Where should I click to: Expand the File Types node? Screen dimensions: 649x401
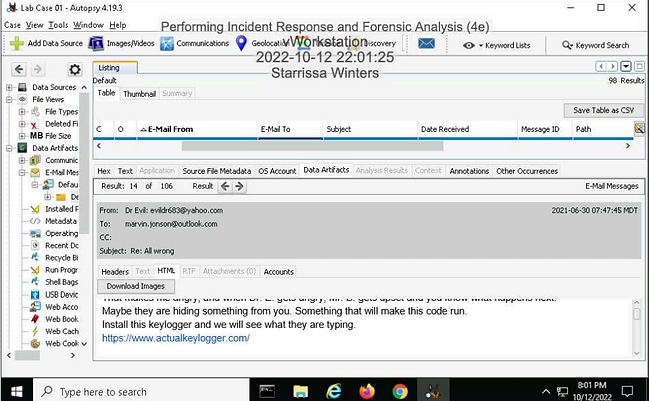(x=22, y=112)
